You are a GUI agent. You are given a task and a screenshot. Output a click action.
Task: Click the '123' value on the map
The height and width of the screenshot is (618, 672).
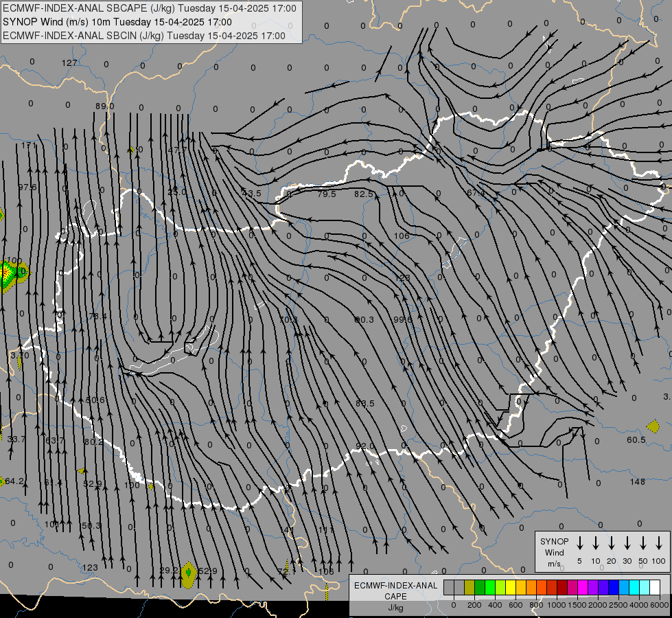90,567
